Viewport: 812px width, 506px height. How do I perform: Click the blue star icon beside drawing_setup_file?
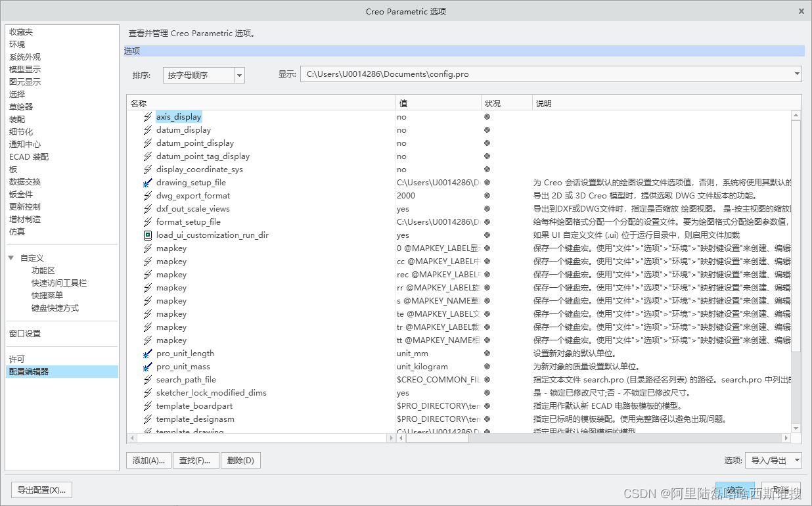[148, 183]
